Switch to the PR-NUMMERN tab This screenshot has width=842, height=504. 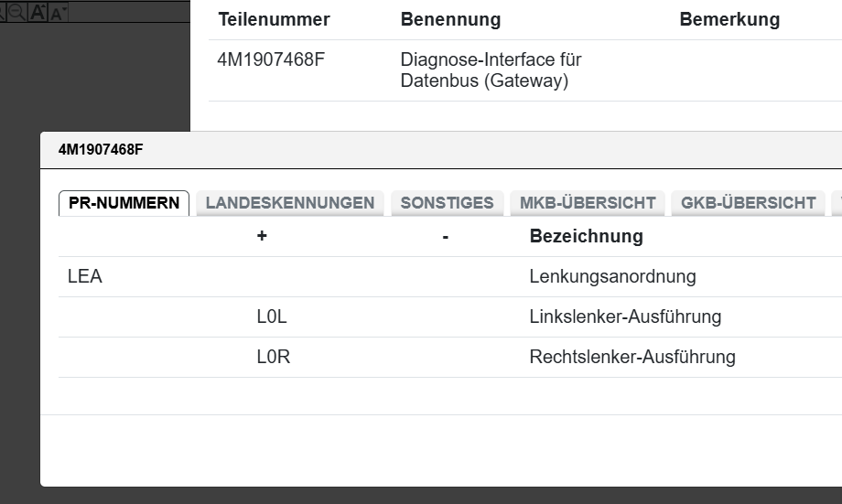click(124, 203)
